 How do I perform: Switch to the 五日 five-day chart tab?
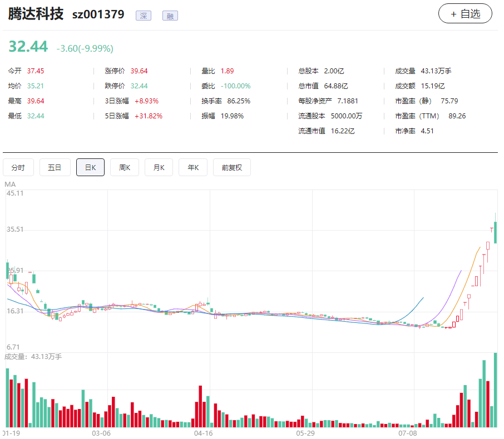click(x=55, y=167)
